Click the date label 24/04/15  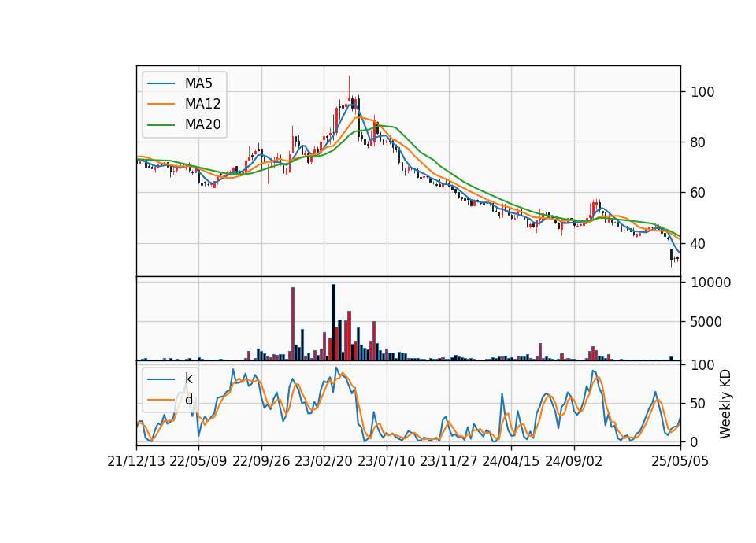point(510,461)
